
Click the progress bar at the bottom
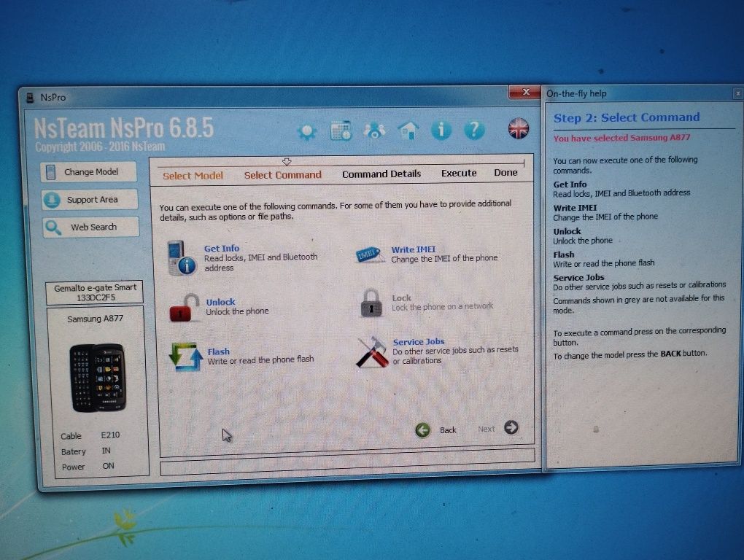(347, 462)
